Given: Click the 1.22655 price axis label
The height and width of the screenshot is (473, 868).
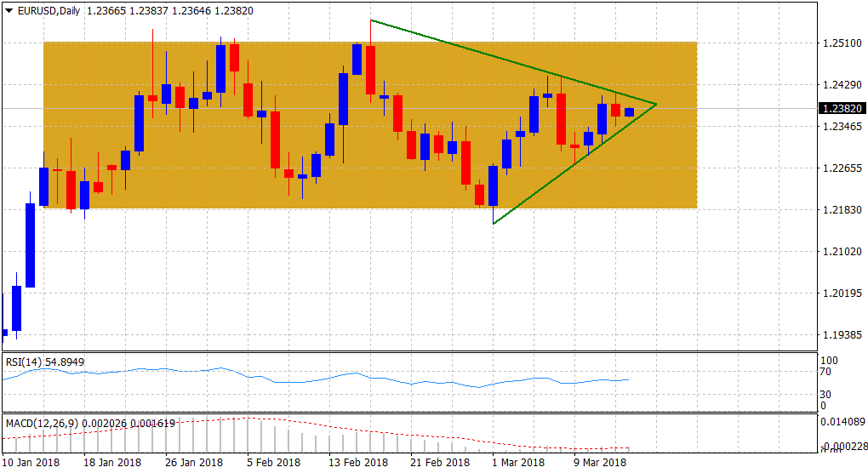Looking at the screenshot, I should point(842,168).
